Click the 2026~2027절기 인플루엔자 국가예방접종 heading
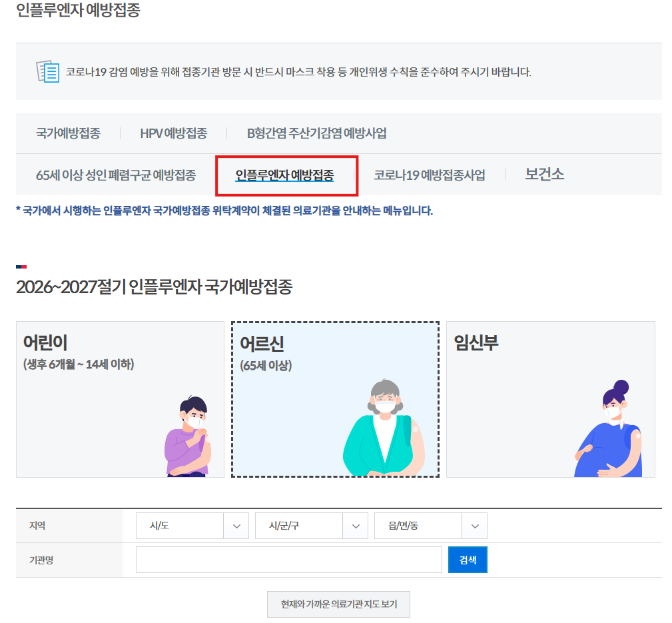This screenshot has height=623, width=672. (155, 287)
